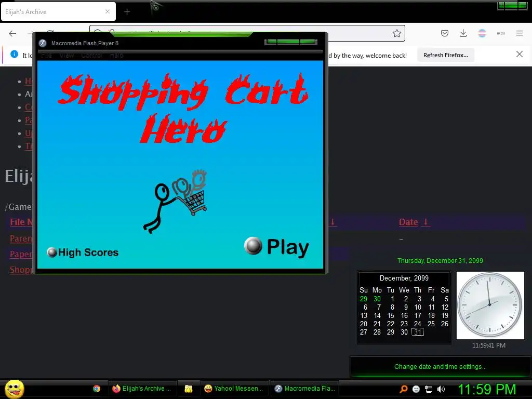Screen dimensions: 532x399
Task: Click the Thursday, December 31, 2099 text
Action: tap(440, 261)
